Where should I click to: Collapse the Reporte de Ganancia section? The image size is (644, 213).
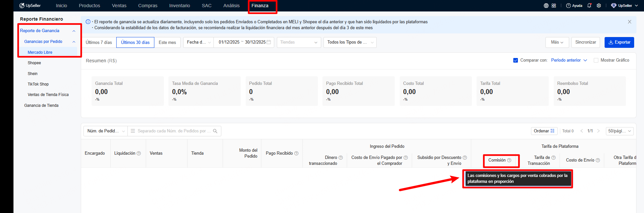[74, 31]
